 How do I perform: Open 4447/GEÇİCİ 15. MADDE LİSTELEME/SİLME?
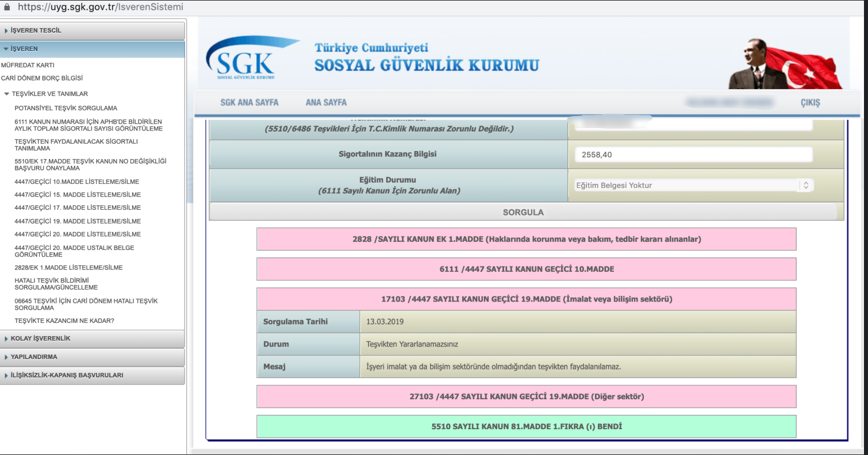pyautogui.click(x=78, y=195)
